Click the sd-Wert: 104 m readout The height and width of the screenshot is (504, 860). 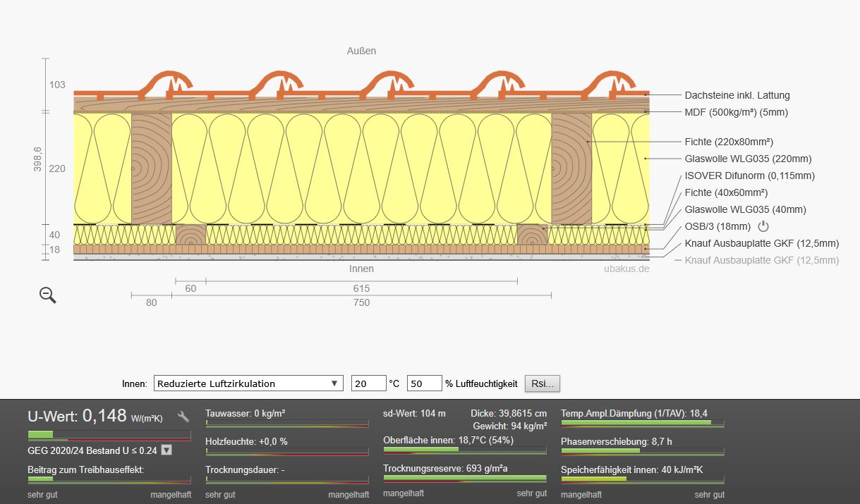(415, 414)
